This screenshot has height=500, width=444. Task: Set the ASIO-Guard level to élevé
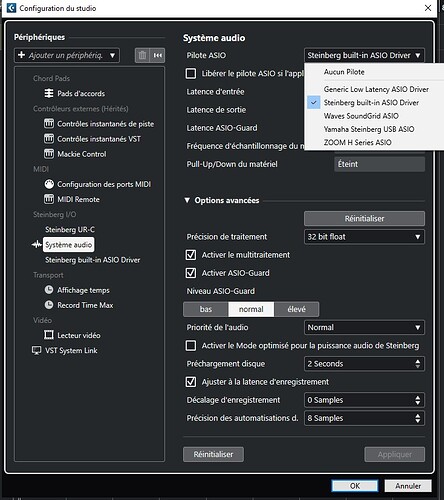click(x=296, y=309)
